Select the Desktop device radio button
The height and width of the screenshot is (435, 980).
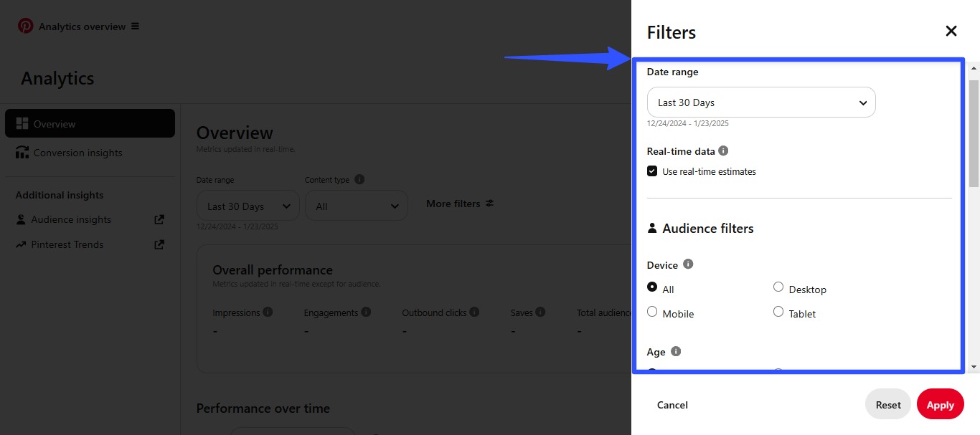[x=778, y=286]
